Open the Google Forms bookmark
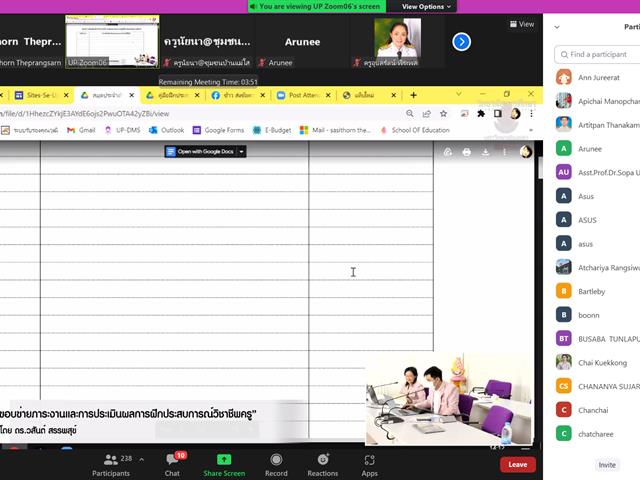This screenshot has width=640, height=480. (218, 130)
